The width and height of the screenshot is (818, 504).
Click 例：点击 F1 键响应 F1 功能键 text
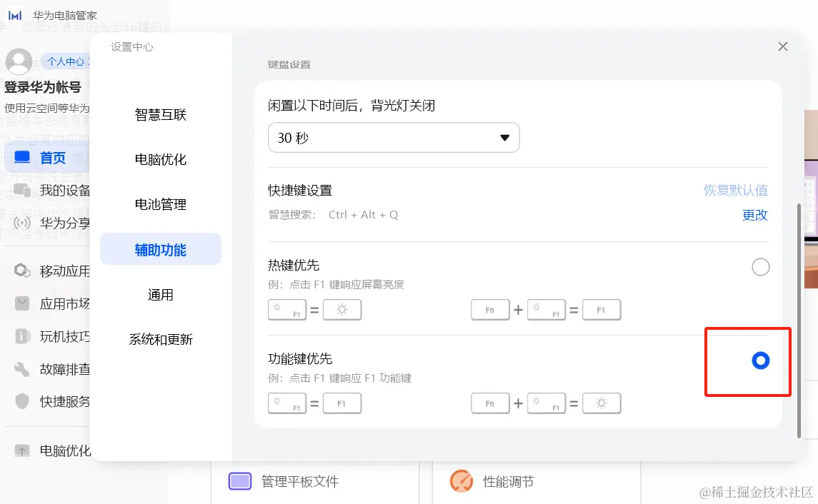340,378
